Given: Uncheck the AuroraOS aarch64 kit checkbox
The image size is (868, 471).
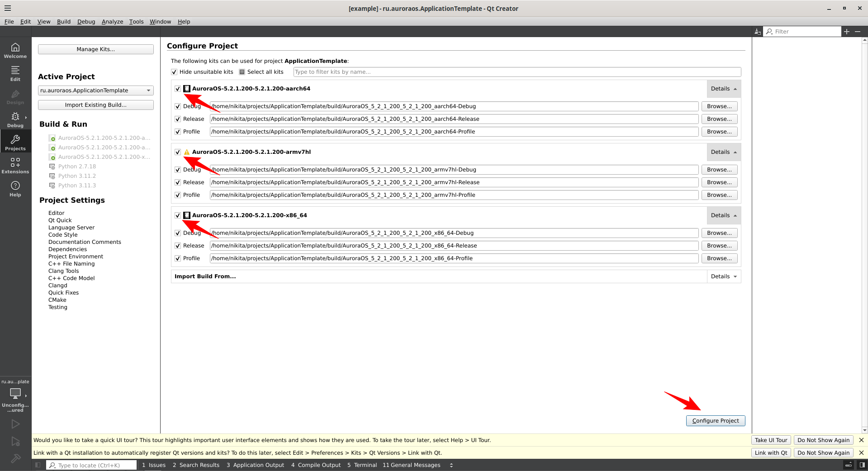Looking at the screenshot, I should (178, 89).
